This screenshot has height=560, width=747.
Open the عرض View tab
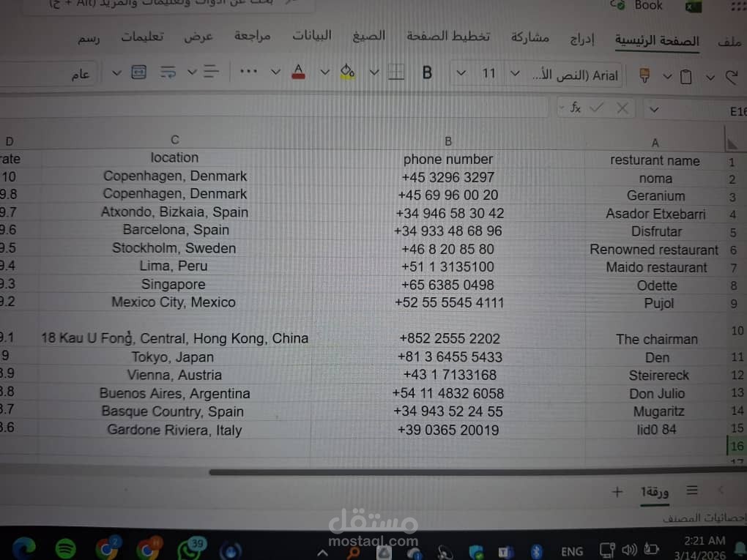coord(198,36)
